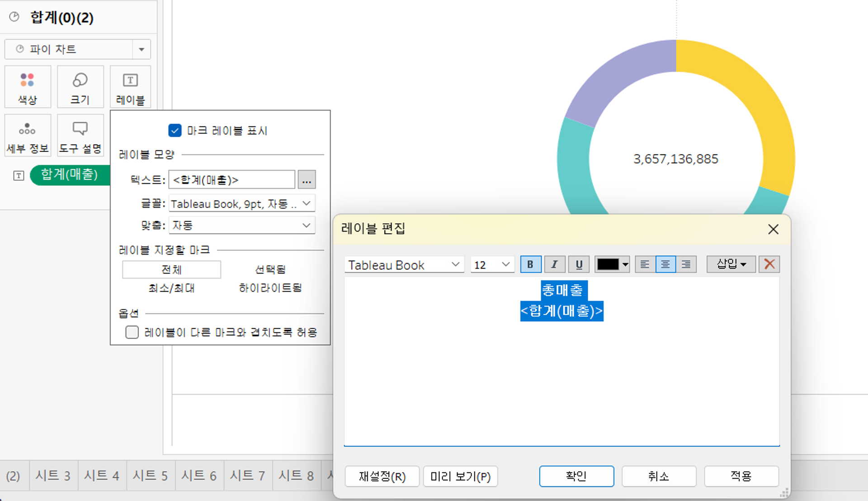Uncheck 마크 레이블 표시 checkbox

[x=175, y=131]
